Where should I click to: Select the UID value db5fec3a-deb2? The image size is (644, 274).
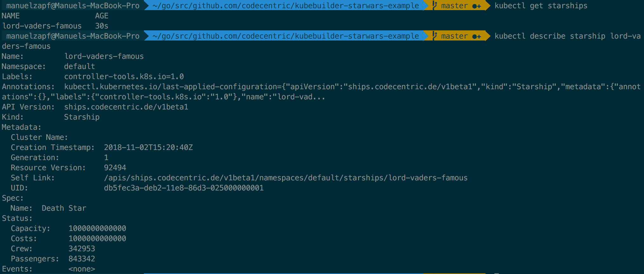(x=184, y=188)
